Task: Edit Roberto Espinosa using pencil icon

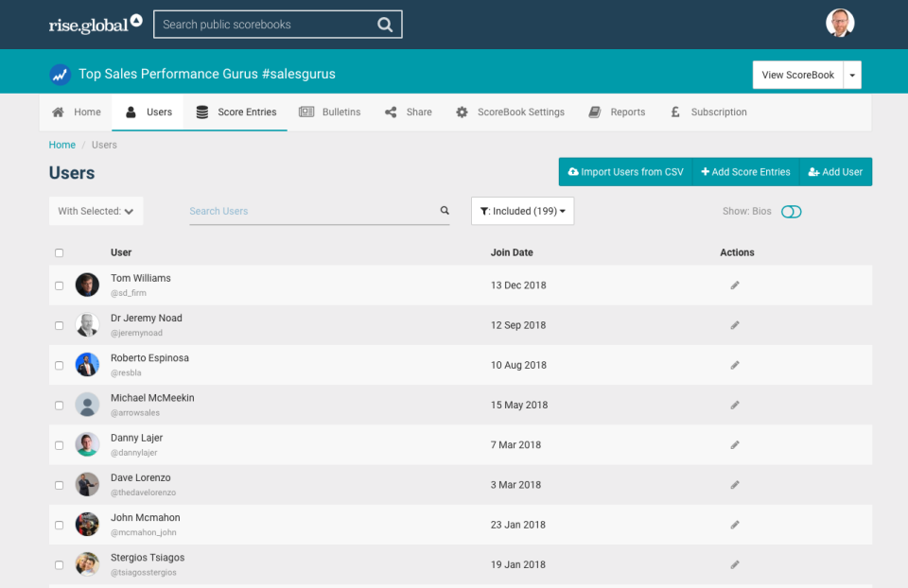Action: pyautogui.click(x=735, y=365)
